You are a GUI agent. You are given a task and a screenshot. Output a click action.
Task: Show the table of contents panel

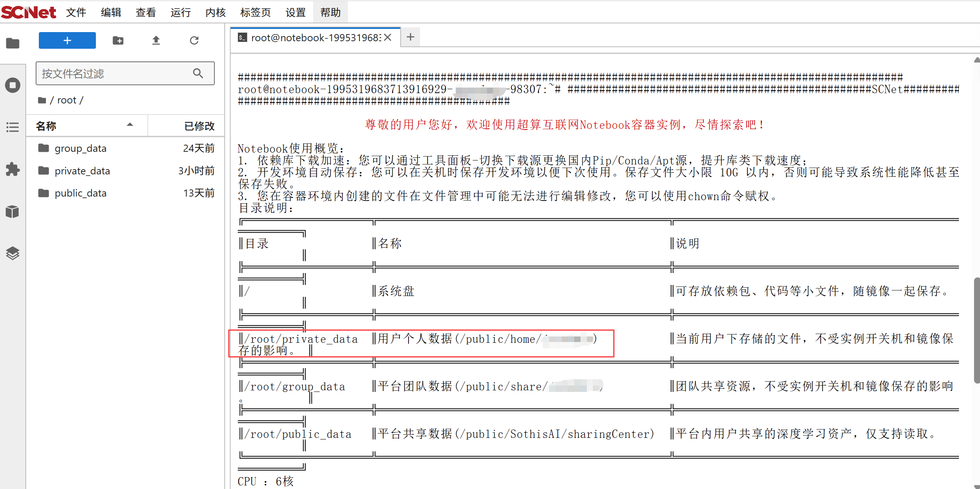tap(13, 127)
